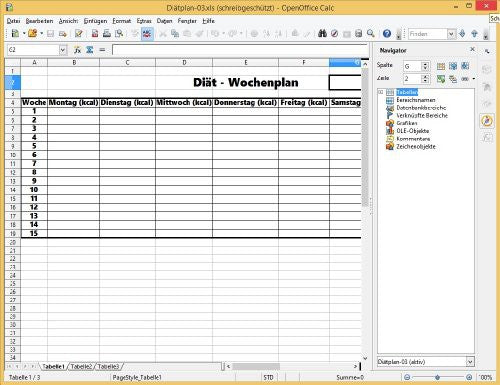Click in the formula input line
The height and width of the screenshot is (385, 500).
tap(240, 50)
